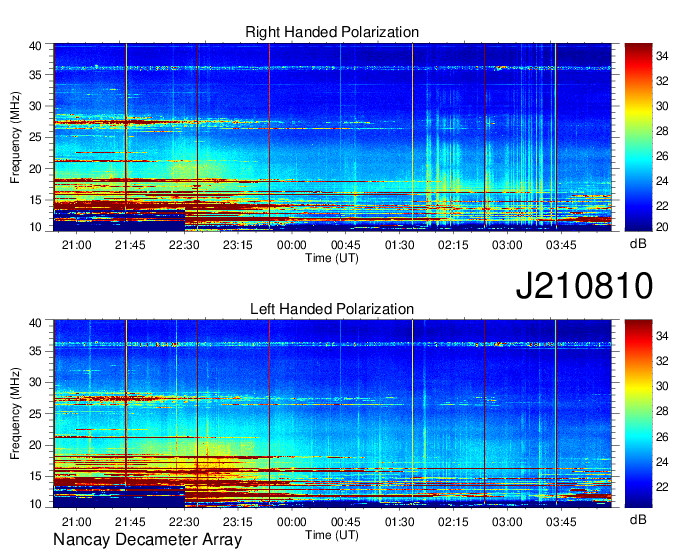Click the 21:00 tick under Left Handed plot
The image size is (680, 552).
[77, 522]
